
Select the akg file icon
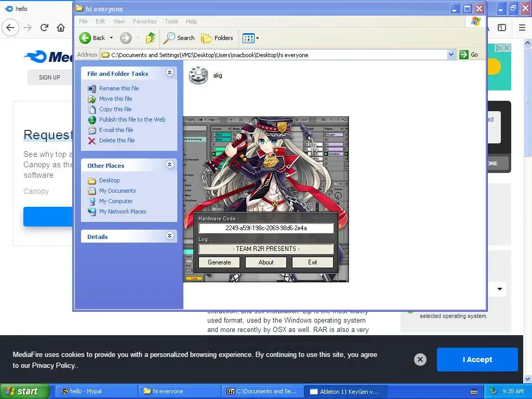coord(198,75)
